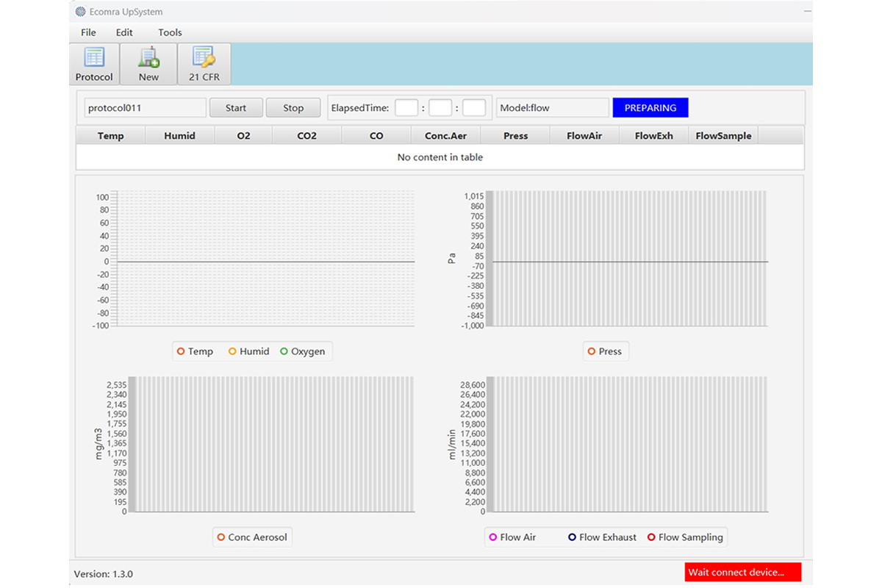Image resolution: width=882 pixels, height=588 pixels.
Task: Click the Model:flow text field
Action: 552,108
